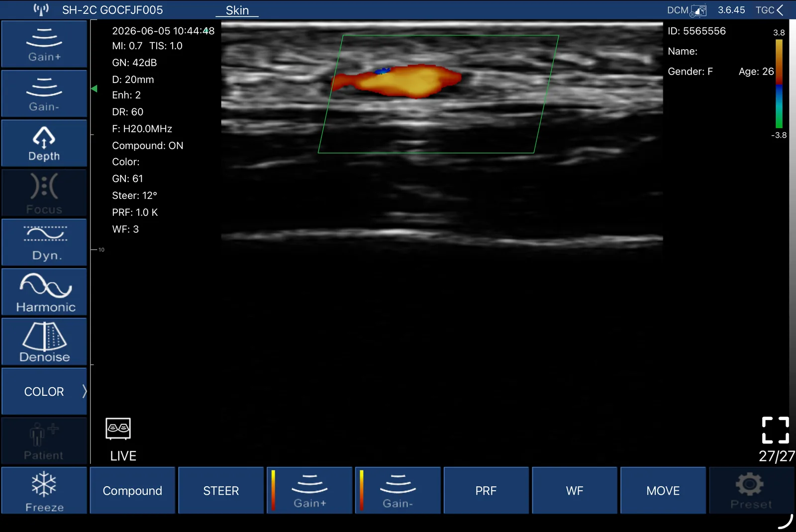Open the Dyn. dynamic range control

[x=44, y=243]
